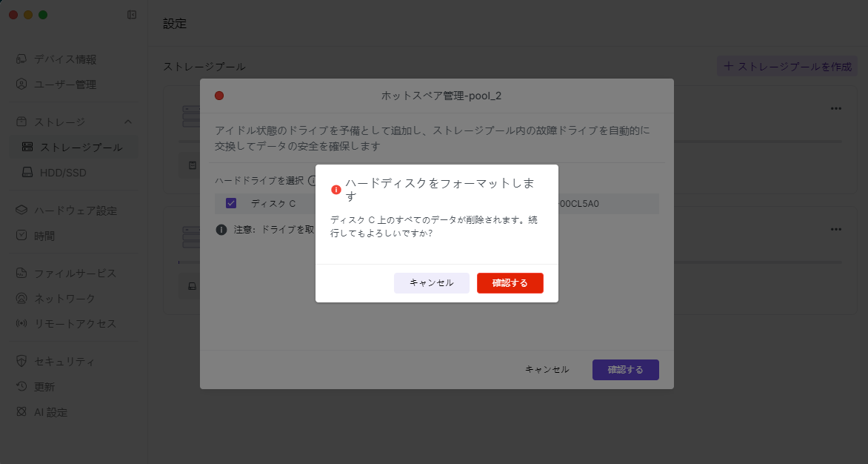
Task: Toggle the sidebar collapse icon
Action: click(x=132, y=15)
